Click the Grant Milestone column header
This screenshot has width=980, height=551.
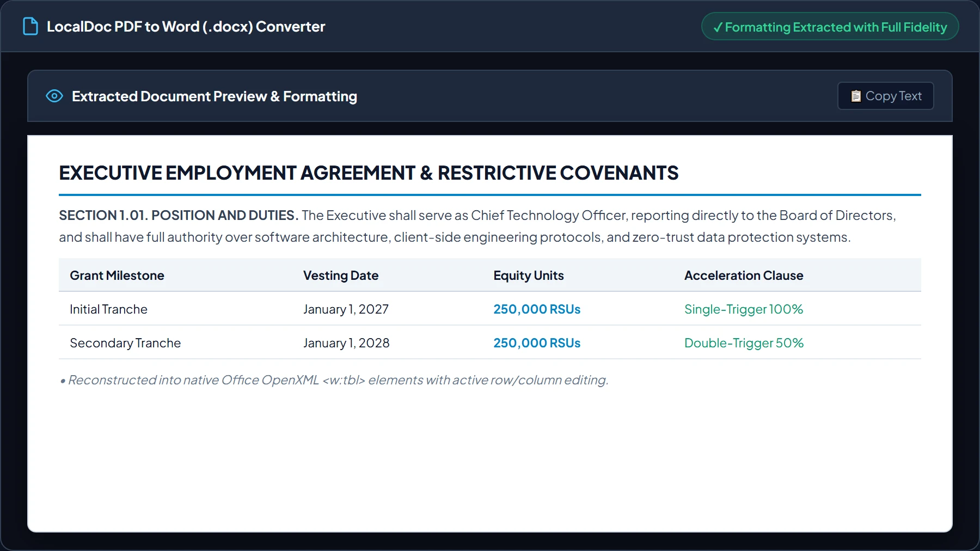click(117, 275)
